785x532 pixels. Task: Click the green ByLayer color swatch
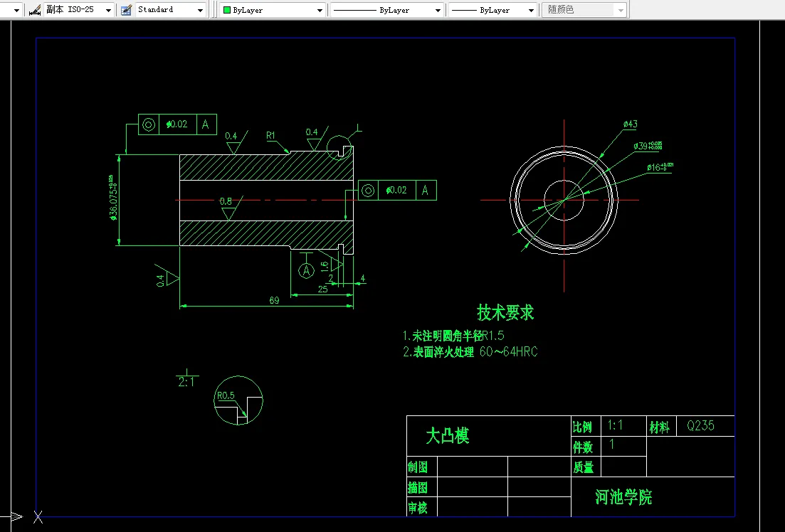[x=227, y=10]
